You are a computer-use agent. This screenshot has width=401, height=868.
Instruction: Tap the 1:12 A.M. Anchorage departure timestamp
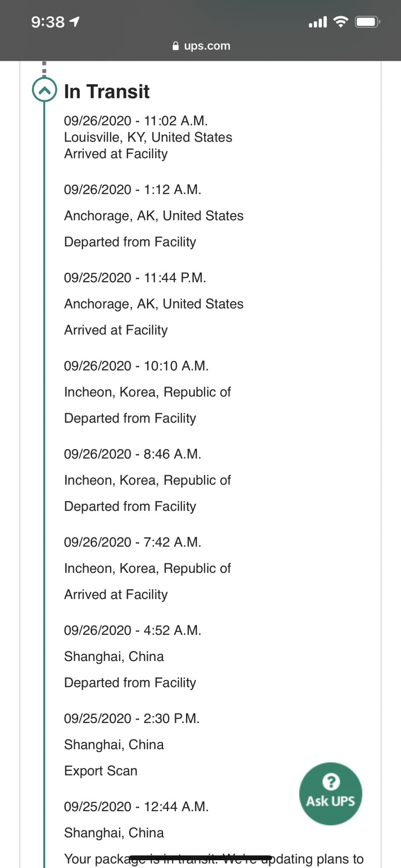tap(132, 190)
